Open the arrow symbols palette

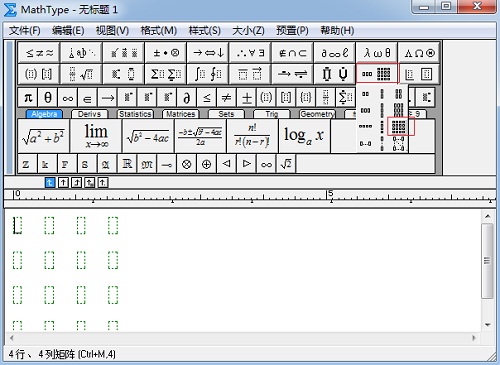pyautogui.click(x=208, y=53)
